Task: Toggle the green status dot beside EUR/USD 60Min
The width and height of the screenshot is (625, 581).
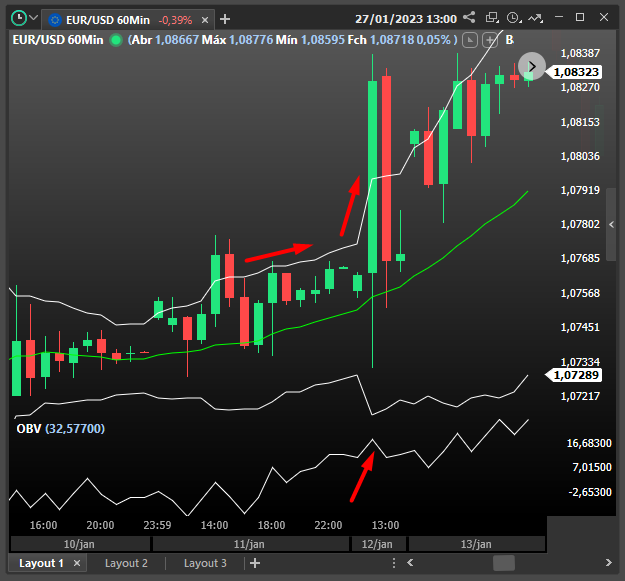Action: (x=116, y=39)
